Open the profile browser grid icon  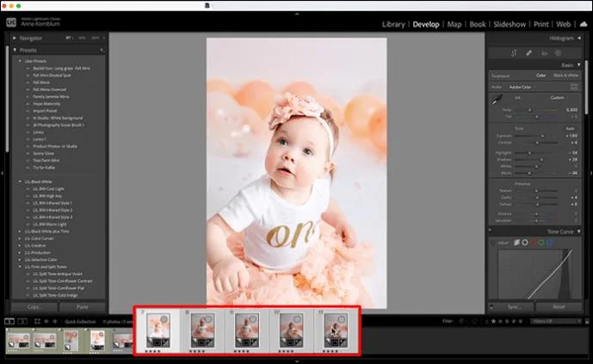573,87
